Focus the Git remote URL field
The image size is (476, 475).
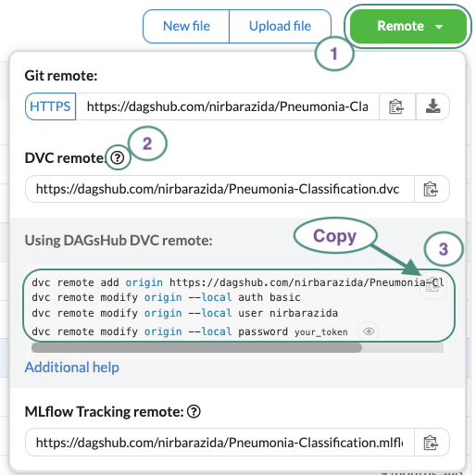227,106
